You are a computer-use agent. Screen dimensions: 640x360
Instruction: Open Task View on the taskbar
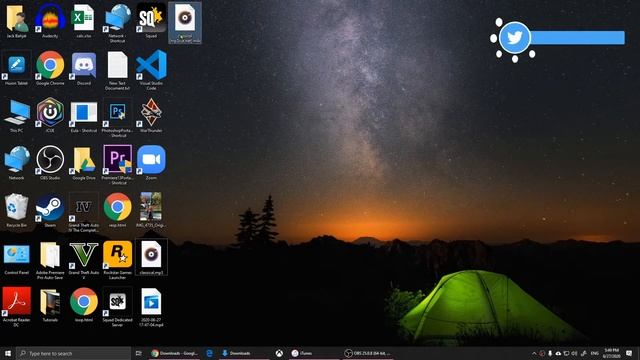[138, 353]
